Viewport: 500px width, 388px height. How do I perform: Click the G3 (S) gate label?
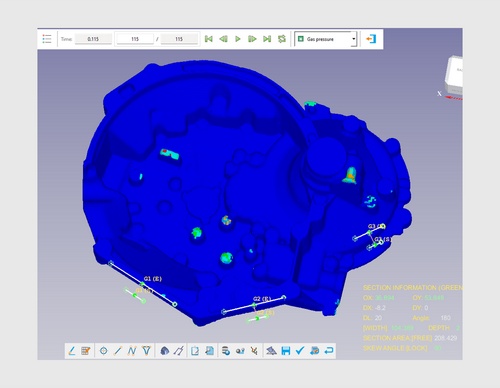(x=383, y=239)
